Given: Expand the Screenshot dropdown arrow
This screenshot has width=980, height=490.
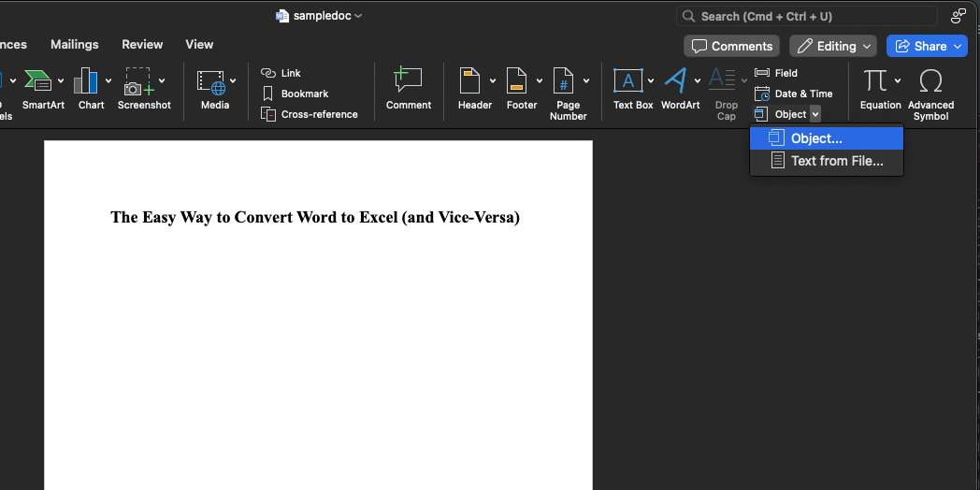Looking at the screenshot, I should click(x=162, y=80).
